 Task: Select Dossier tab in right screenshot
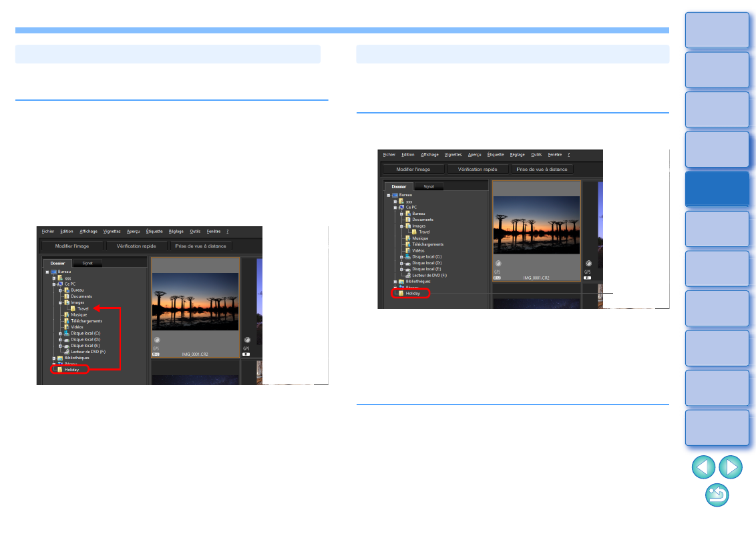pyautogui.click(x=399, y=186)
